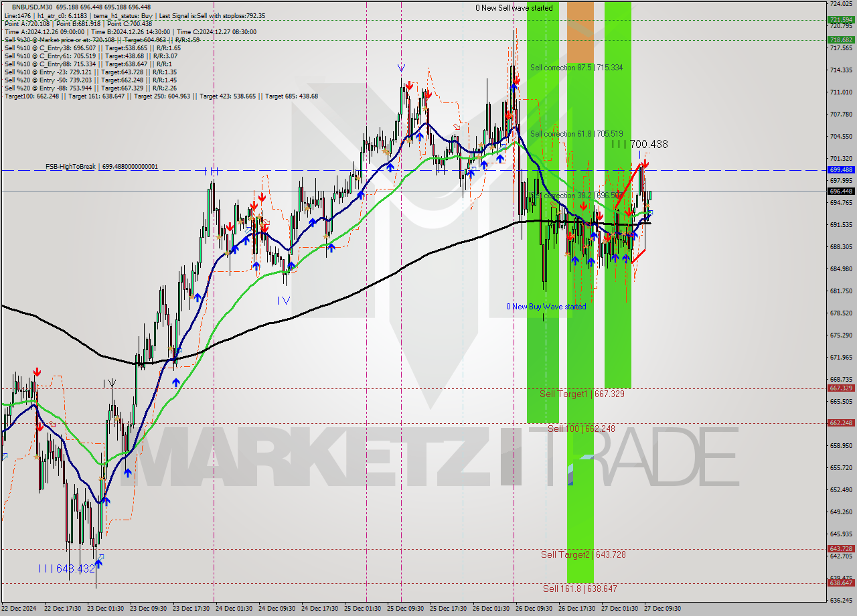Viewport: 857px width, 616px height.
Task: Click the blue 699.488 price axis tag
Action: (x=841, y=170)
